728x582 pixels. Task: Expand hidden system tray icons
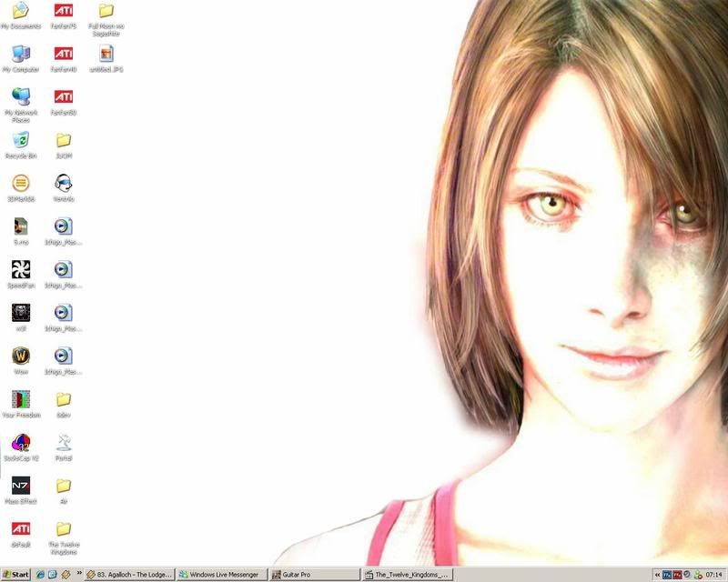(657, 575)
